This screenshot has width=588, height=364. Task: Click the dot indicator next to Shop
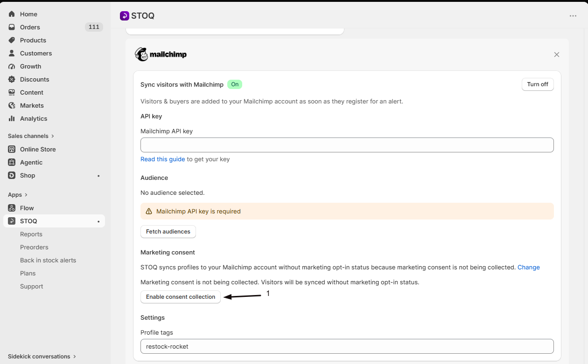(98, 176)
